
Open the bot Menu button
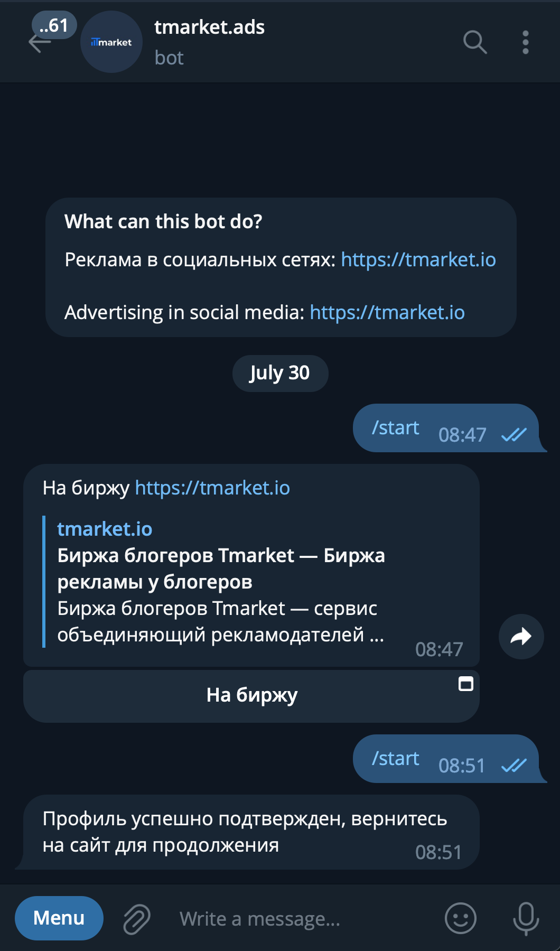[x=59, y=918]
